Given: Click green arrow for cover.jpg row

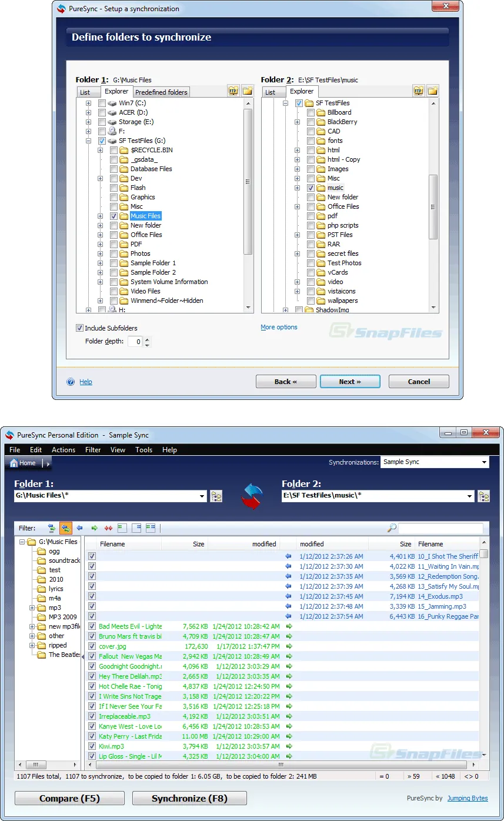Looking at the screenshot, I should tap(289, 646).
